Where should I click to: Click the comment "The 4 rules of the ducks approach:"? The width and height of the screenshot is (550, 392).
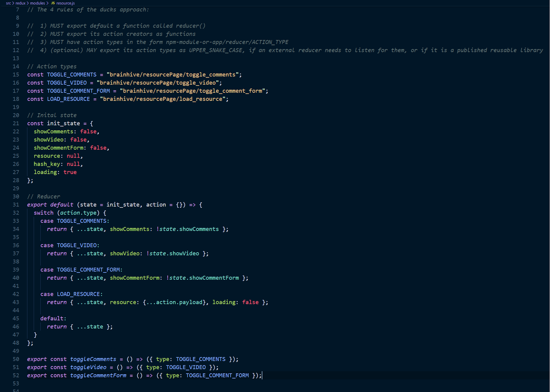(88, 10)
